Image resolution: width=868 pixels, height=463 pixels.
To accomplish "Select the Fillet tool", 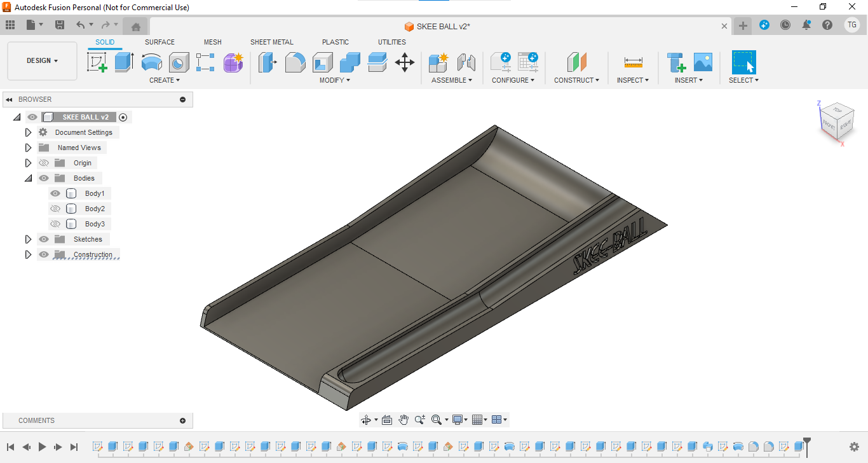I will pyautogui.click(x=295, y=62).
